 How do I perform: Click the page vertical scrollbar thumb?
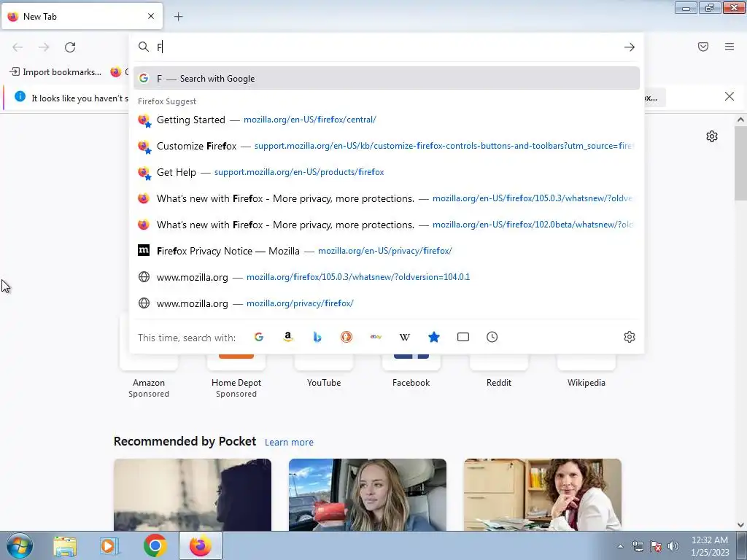[740, 163]
